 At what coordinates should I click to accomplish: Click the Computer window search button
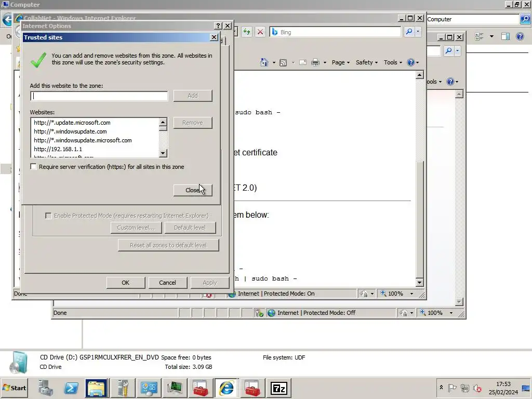point(525,19)
